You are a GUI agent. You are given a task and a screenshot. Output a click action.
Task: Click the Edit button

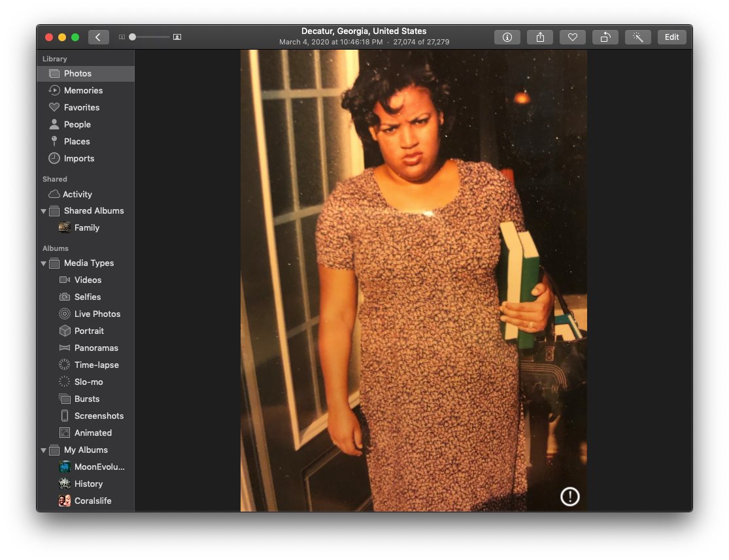(x=671, y=37)
